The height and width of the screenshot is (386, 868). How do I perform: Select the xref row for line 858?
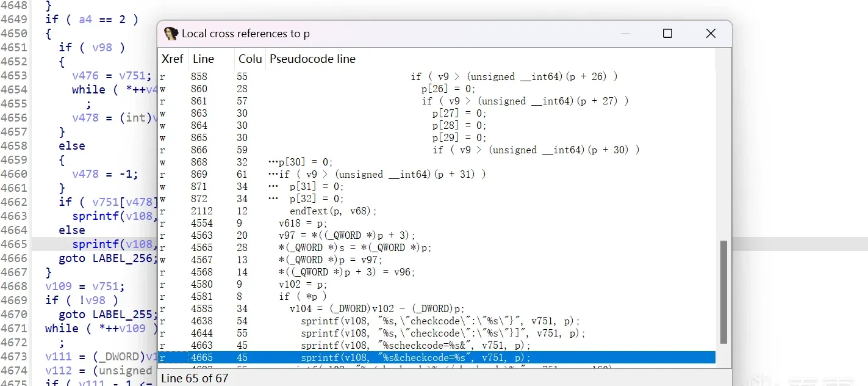tap(437, 76)
